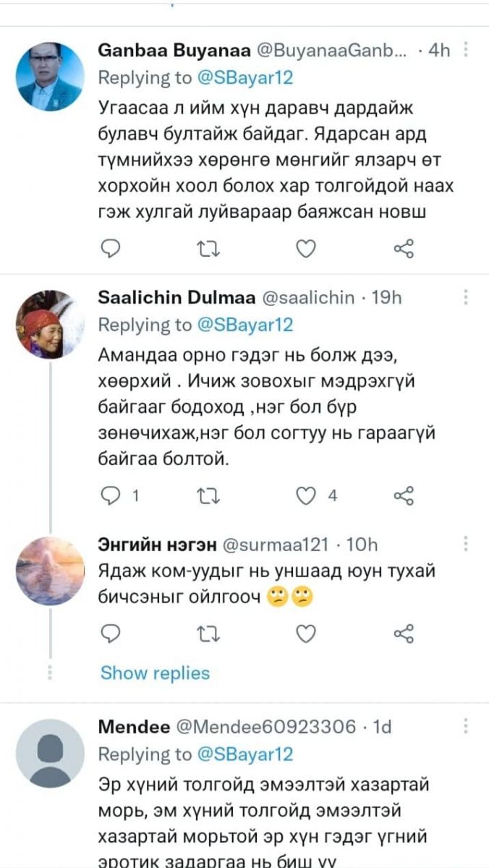Viewport: 489px width, 868px height.
Task: View Saalichin Dulmaa's profile picture
Action: click(x=50, y=324)
